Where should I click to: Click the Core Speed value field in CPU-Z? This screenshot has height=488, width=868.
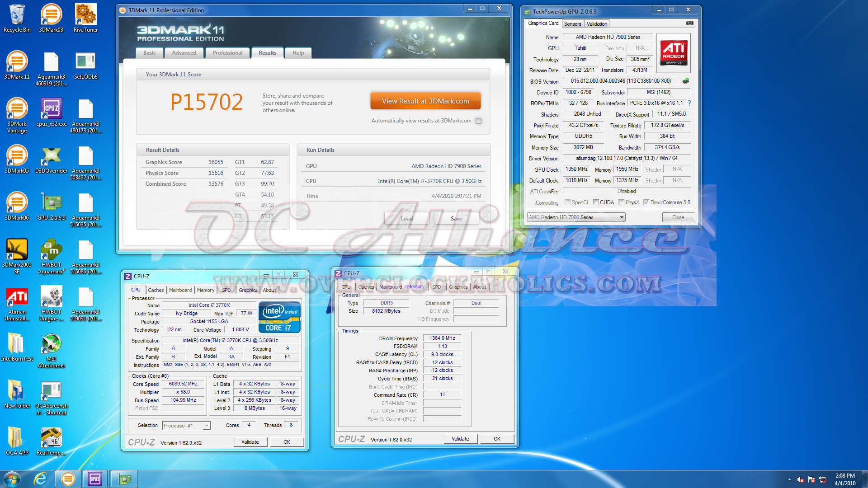183,384
